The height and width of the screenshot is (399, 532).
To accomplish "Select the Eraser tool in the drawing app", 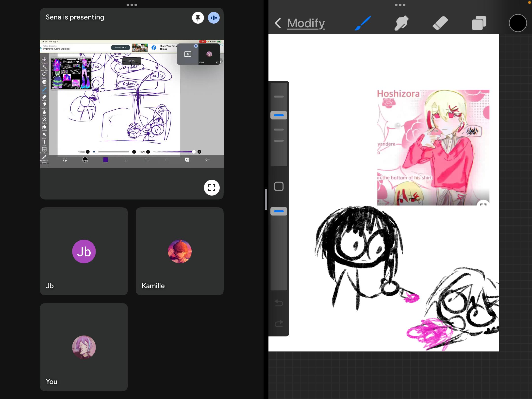I will click(x=440, y=23).
